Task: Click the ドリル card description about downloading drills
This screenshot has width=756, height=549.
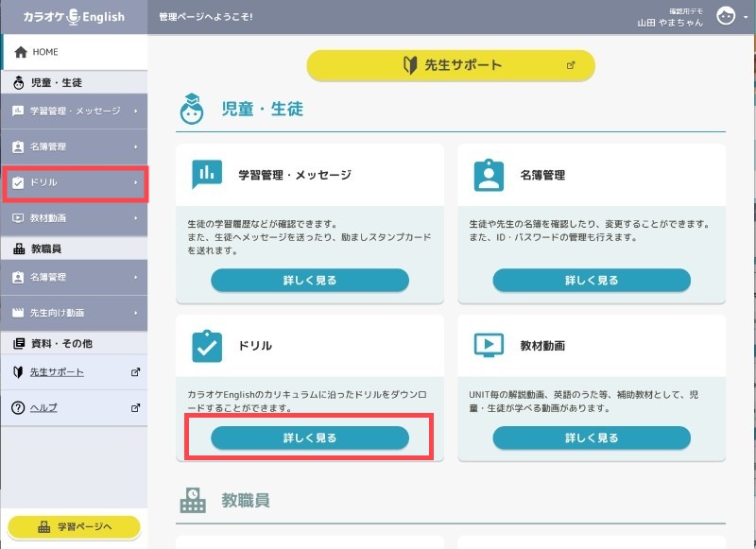Action: coord(307,402)
